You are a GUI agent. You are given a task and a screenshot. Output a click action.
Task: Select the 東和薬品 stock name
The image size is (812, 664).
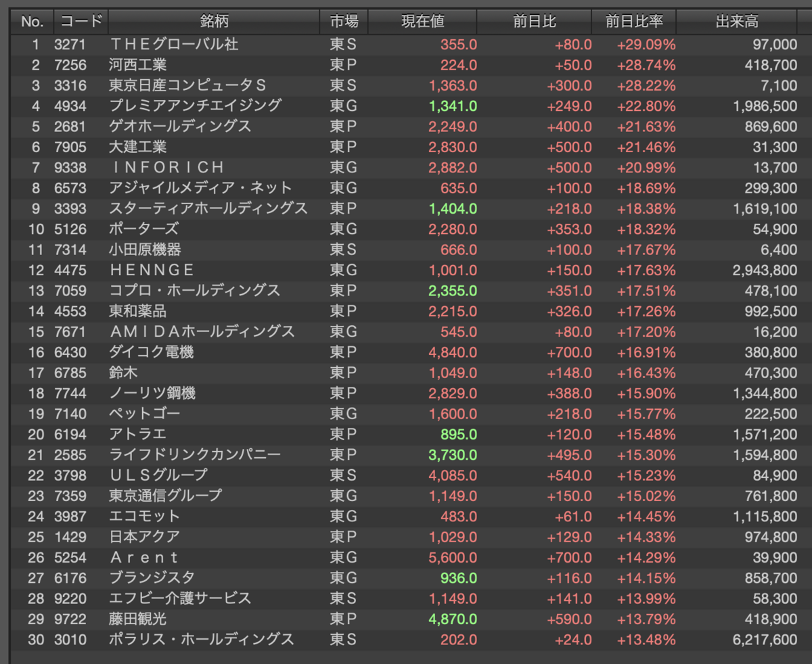pos(138,311)
